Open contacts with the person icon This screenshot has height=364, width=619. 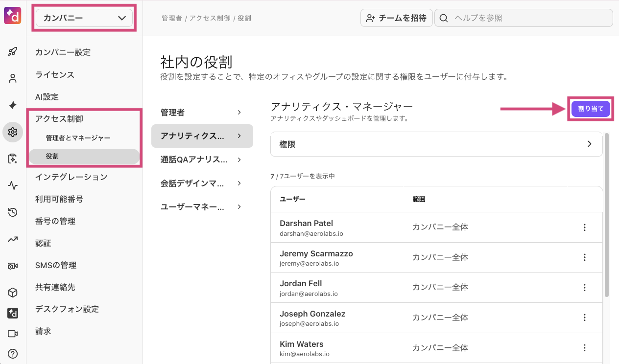tap(12, 78)
